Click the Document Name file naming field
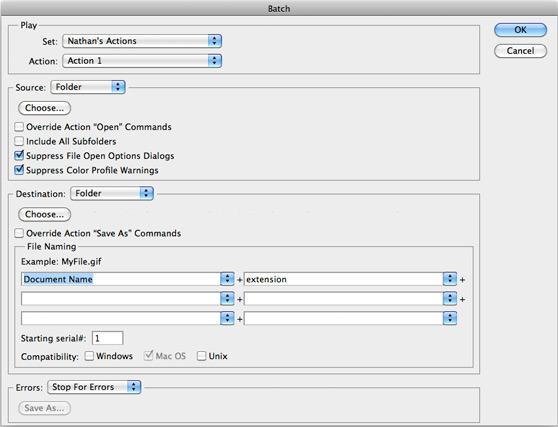The image size is (558, 427). [x=121, y=279]
